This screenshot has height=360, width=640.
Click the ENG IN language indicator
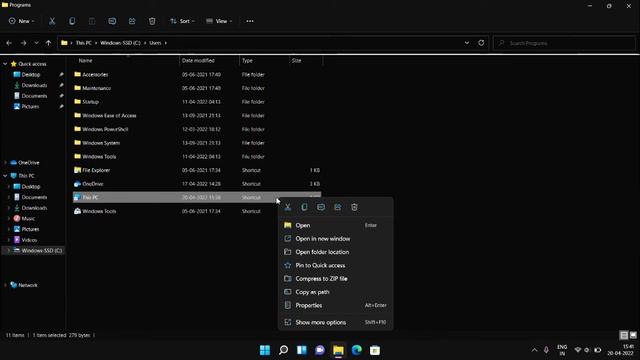tap(562, 350)
